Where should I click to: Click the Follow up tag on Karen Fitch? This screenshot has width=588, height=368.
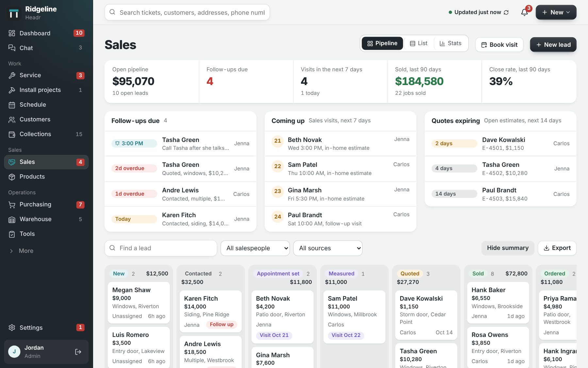click(x=221, y=324)
